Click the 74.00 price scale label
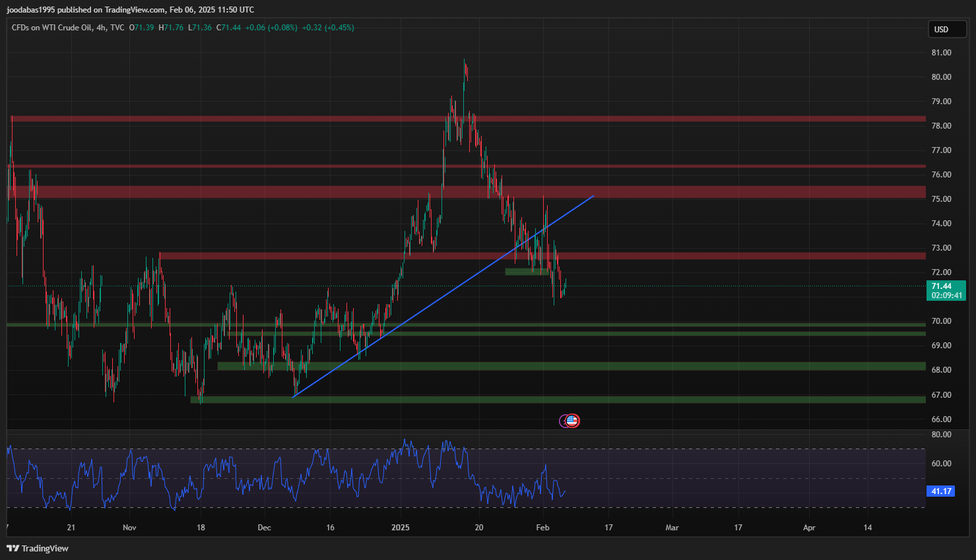 click(x=941, y=224)
